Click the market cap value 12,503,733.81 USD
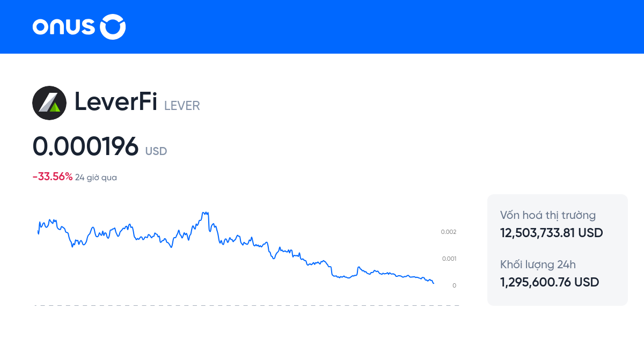This screenshot has height=338, width=644. click(551, 233)
